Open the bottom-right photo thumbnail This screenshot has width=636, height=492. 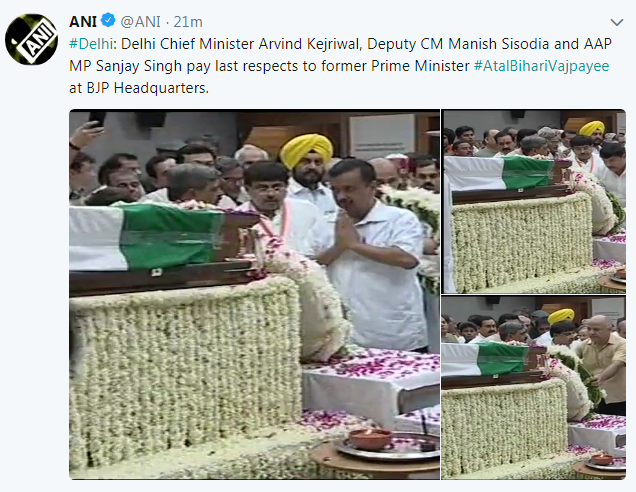pyautogui.click(x=534, y=388)
